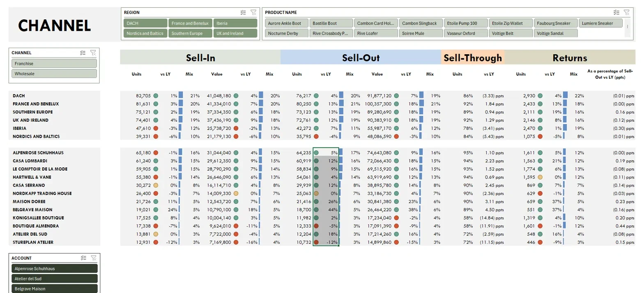The image size is (644, 293).
Task: Select UK and Ireland in the Region slicer
Action: pos(235,33)
